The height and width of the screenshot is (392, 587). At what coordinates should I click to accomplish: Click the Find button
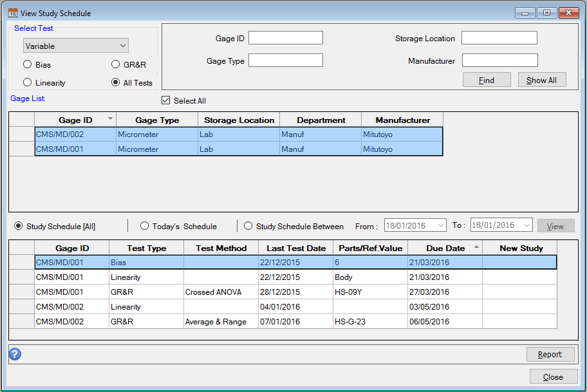[x=487, y=80]
